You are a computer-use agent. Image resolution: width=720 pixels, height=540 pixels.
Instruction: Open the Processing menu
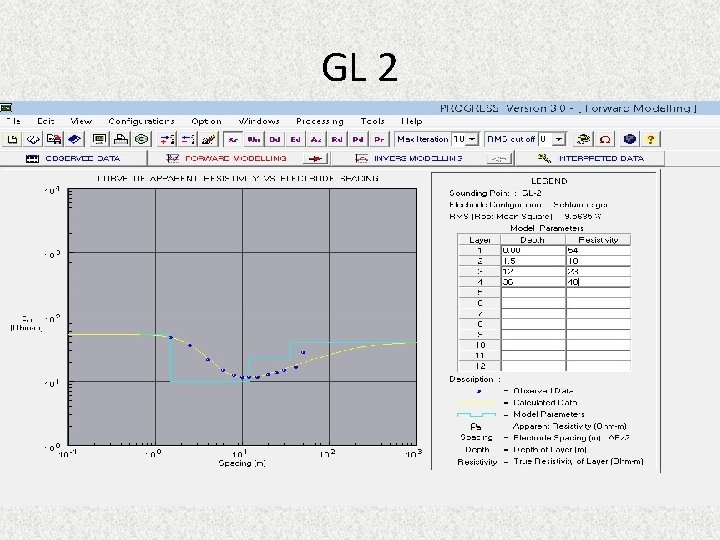click(320, 121)
